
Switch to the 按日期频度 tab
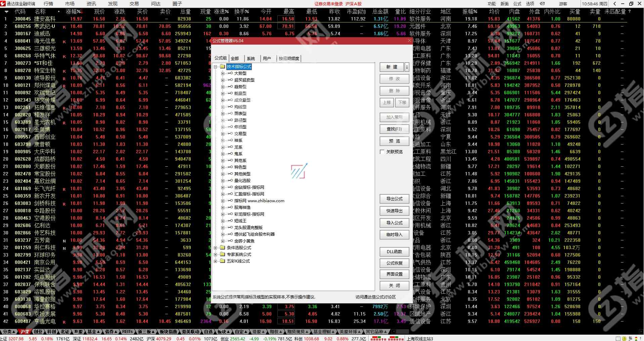[289, 58]
